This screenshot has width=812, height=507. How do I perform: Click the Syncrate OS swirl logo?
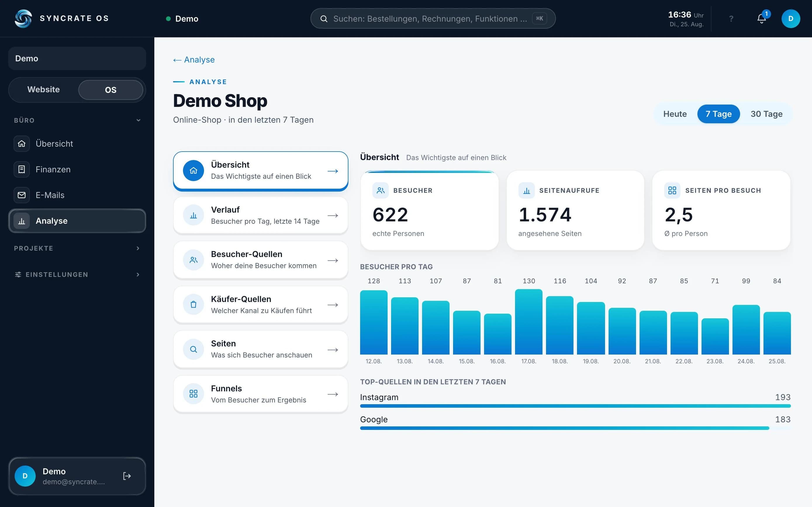pos(23,18)
